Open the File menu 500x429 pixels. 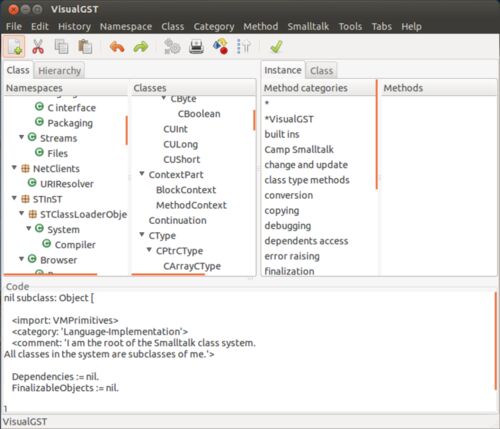[x=14, y=26]
